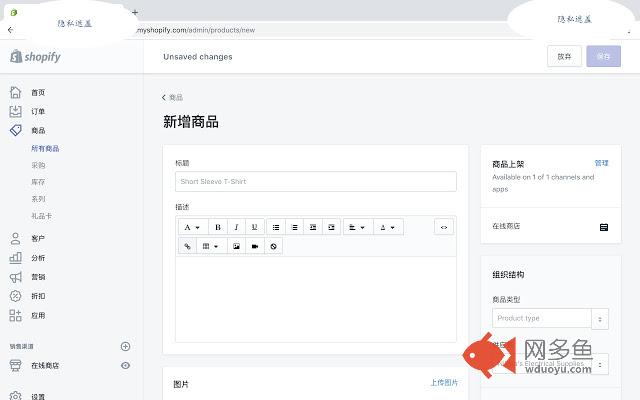Viewport: 640px width, 400px height.
Task: Click the settings gear icon
Action: (x=16, y=396)
